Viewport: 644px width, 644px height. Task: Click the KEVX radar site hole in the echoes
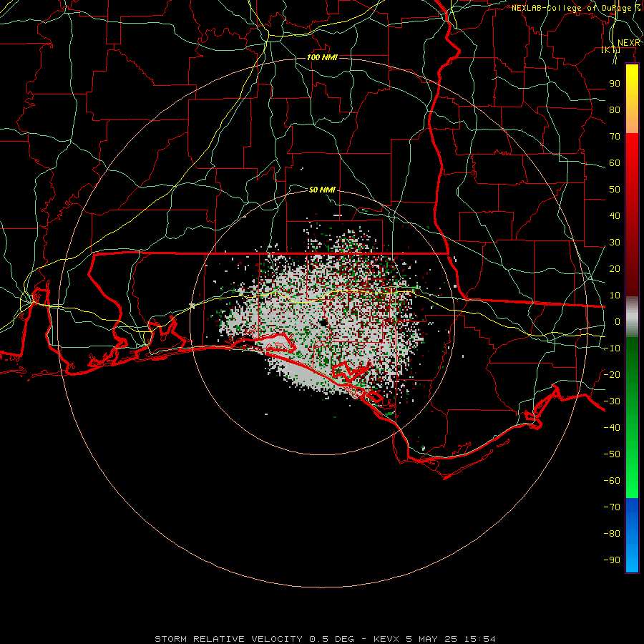coord(323,323)
